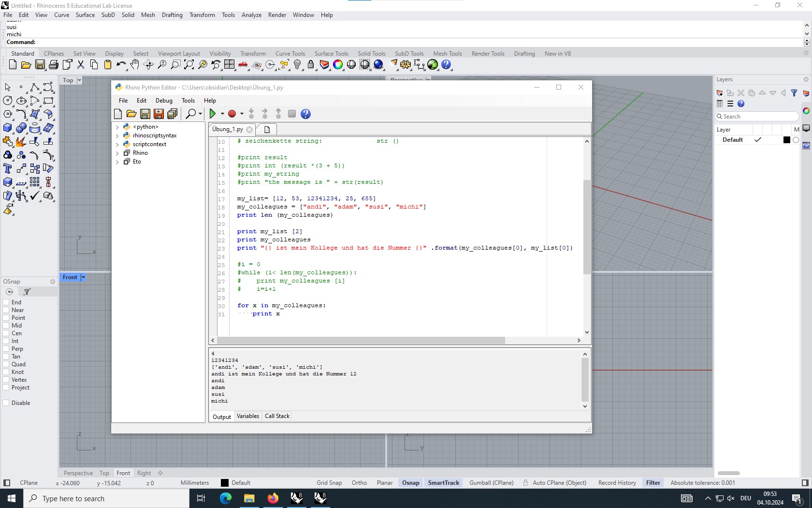Expand the rhinoscriptsyntax tree item
Screen dimensions: 812x508
coord(117,135)
